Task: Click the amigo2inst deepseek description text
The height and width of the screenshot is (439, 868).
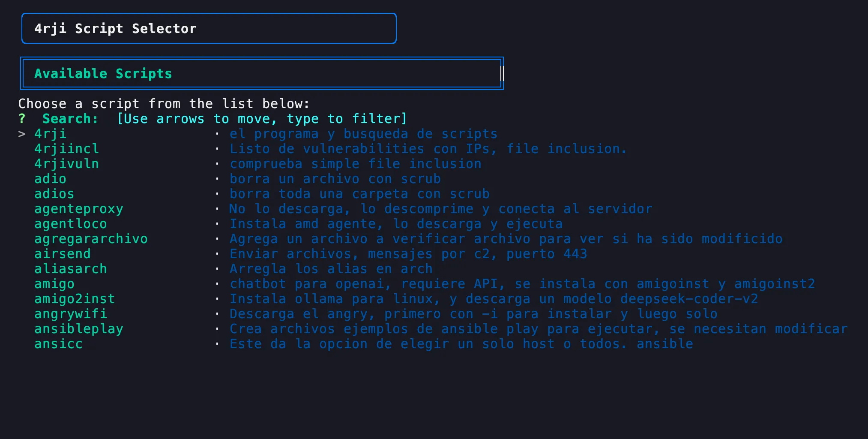Action: tap(493, 298)
